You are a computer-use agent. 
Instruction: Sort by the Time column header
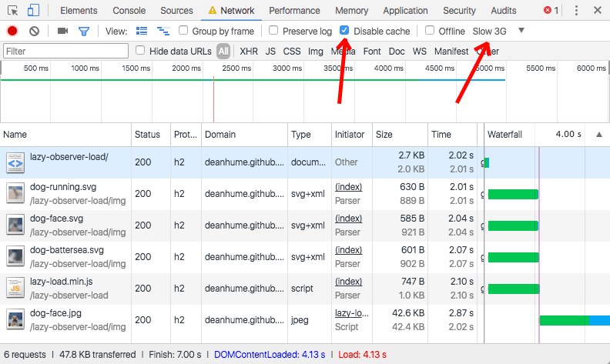point(452,135)
